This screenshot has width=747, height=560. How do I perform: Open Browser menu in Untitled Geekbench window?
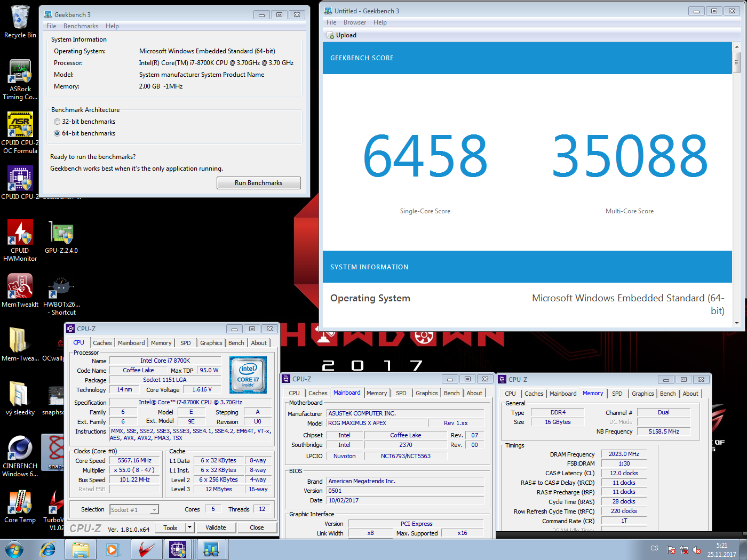[x=355, y=22]
